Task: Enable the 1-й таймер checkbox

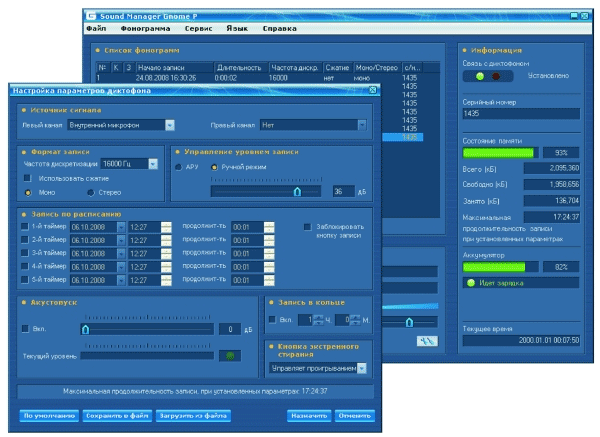Action: [x=25, y=227]
